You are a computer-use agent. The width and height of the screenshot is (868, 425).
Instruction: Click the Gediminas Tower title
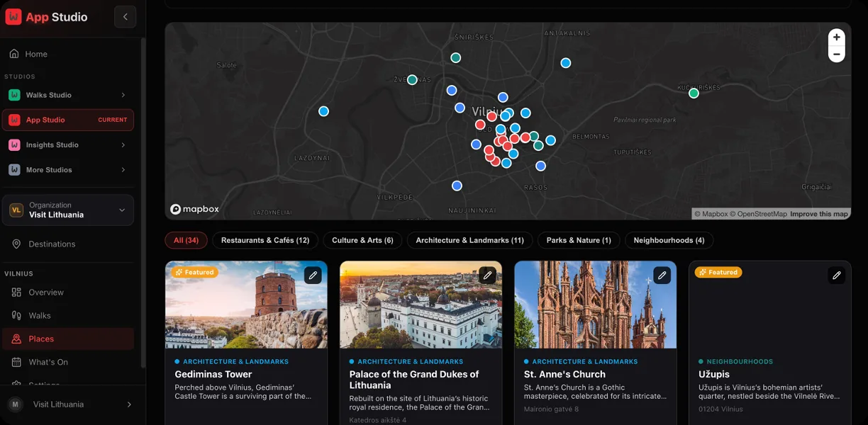pyautogui.click(x=213, y=374)
